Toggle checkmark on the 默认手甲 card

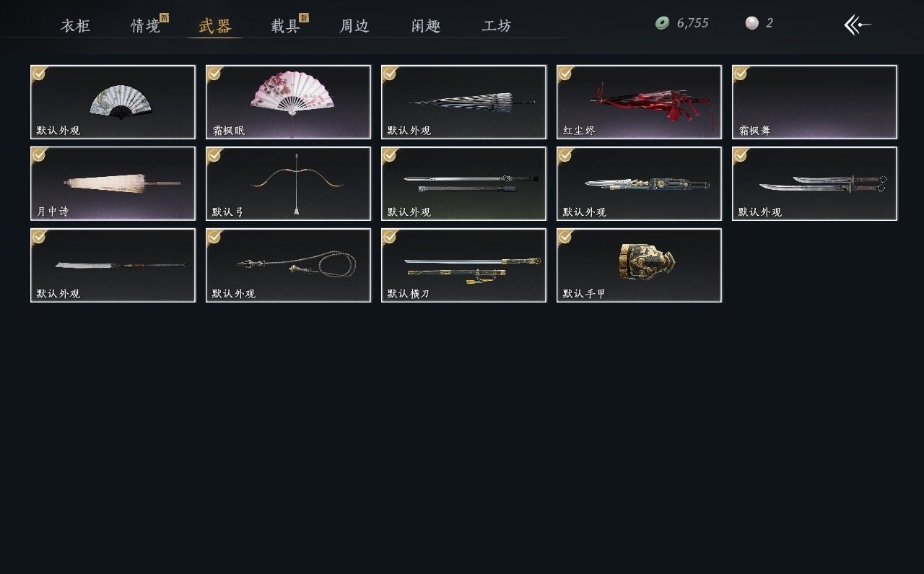[x=565, y=236]
